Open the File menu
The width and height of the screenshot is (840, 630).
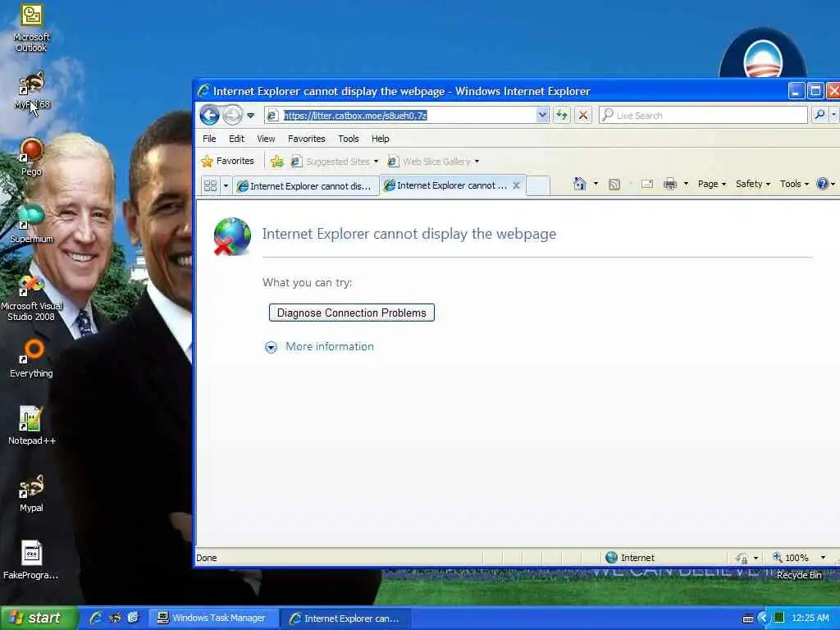[x=209, y=139]
